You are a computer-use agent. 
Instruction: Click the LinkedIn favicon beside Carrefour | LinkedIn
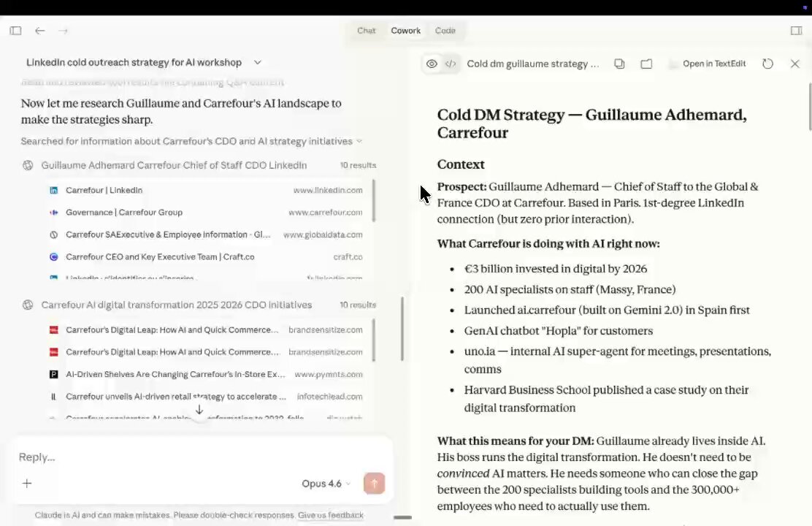(x=53, y=190)
